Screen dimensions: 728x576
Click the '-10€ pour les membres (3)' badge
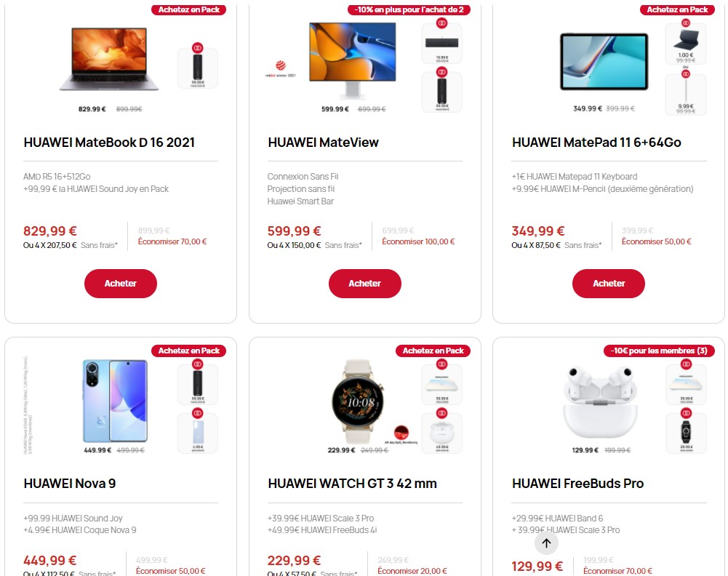[659, 351]
